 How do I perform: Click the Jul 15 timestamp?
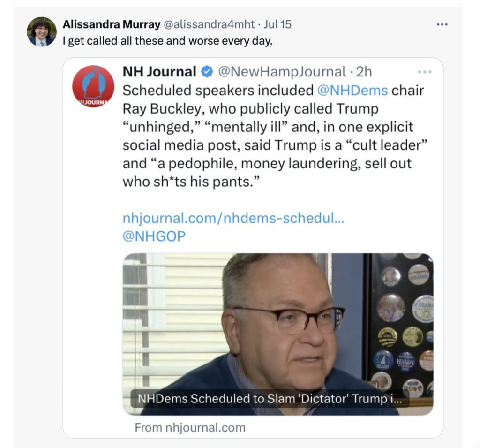(x=277, y=24)
